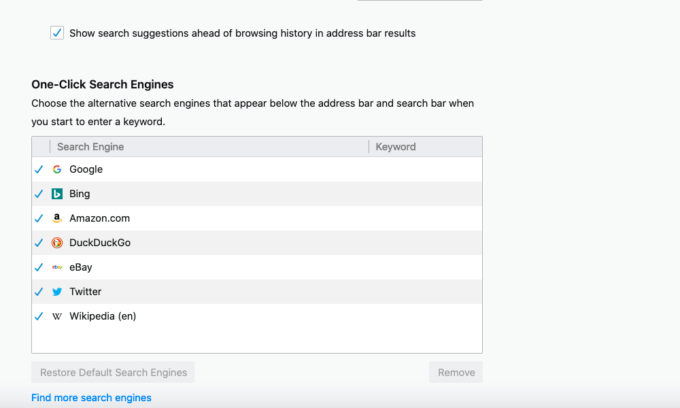Click the Google search engine icon
The image size is (680, 408).
point(57,169)
